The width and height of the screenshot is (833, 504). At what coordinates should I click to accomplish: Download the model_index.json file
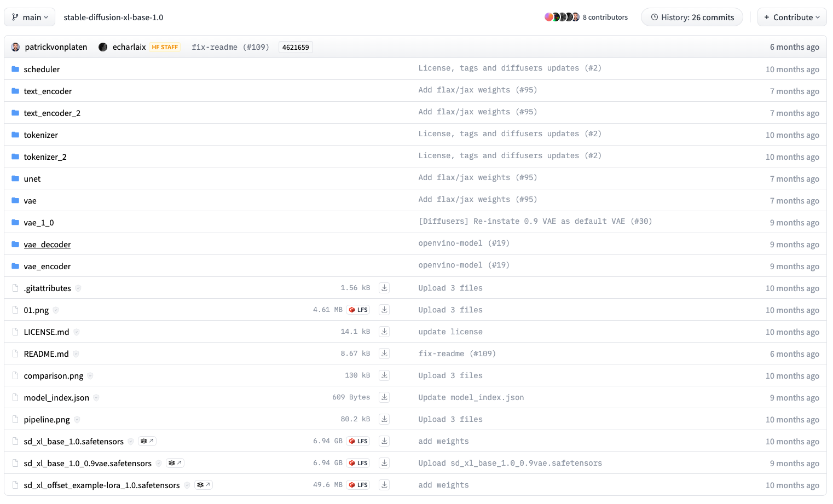click(x=384, y=397)
